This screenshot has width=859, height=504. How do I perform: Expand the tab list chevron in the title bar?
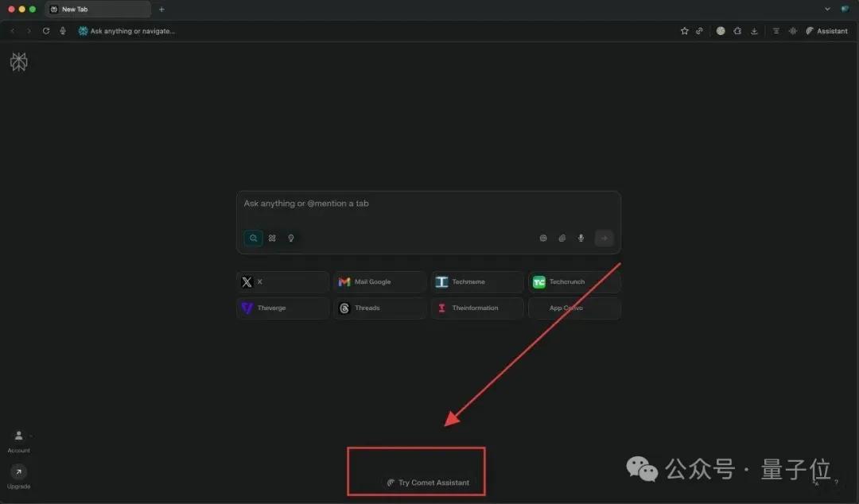[x=827, y=10]
